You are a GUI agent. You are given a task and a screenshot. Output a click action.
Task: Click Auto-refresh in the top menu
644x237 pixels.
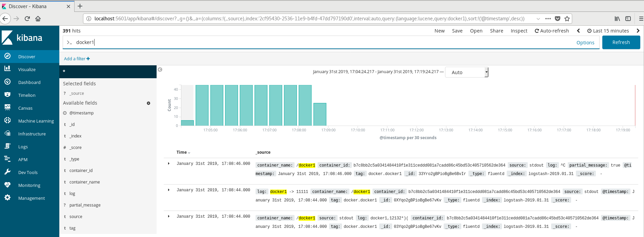(x=552, y=31)
